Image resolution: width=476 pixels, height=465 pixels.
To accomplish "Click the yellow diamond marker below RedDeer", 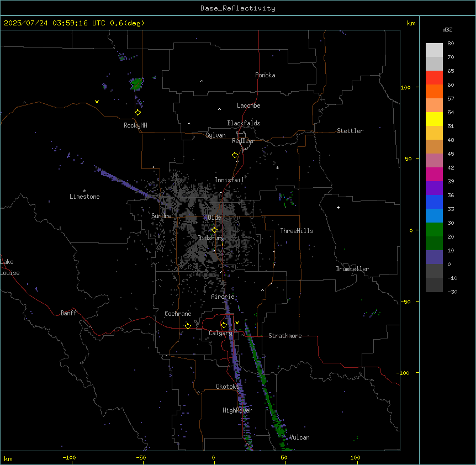I will click(235, 155).
